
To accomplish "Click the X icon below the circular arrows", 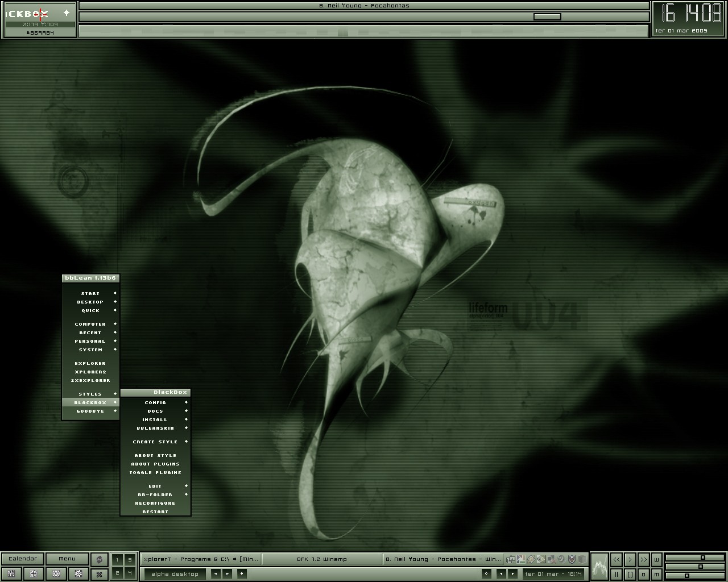I will click(x=99, y=573).
